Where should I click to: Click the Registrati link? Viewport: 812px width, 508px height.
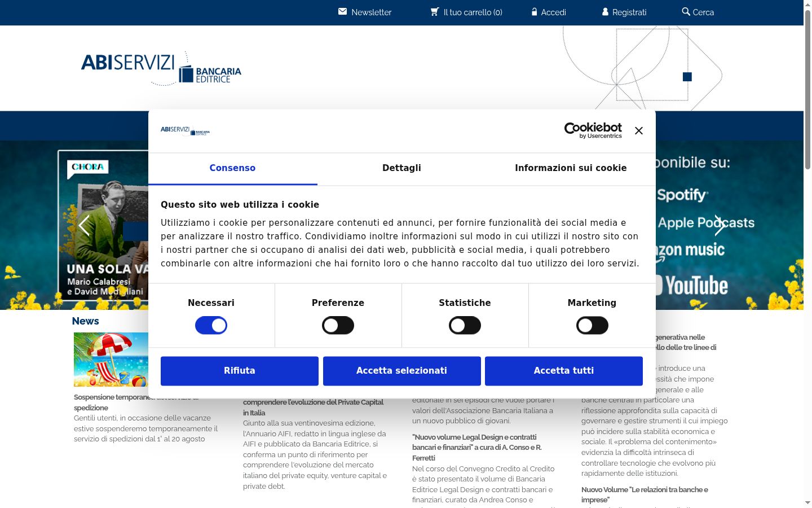pos(629,12)
